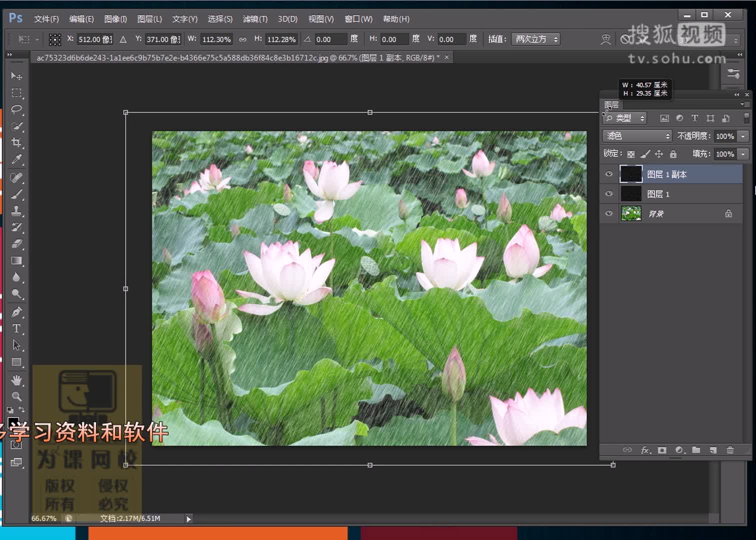The width and height of the screenshot is (756, 540).
Task: Toggle the warp mode icon
Action: click(x=605, y=39)
